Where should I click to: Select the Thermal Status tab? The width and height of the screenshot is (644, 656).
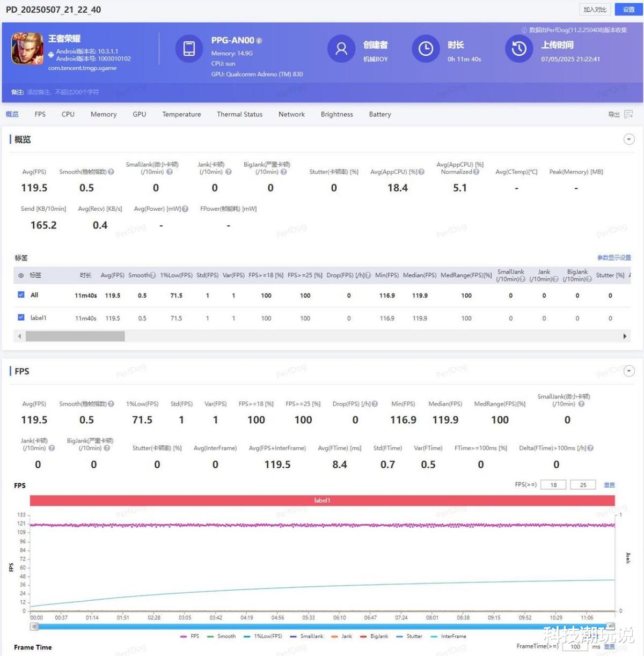[x=240, y=114]
